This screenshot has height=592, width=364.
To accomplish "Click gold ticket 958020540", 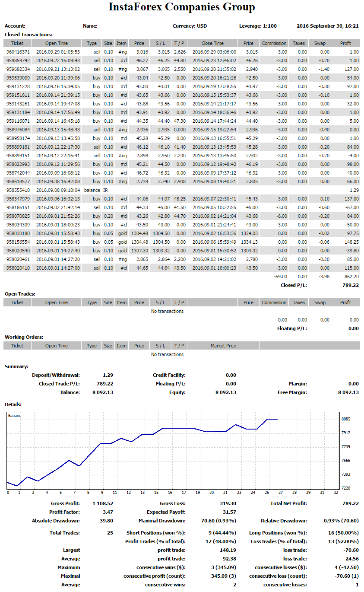I will pos(18,251).
